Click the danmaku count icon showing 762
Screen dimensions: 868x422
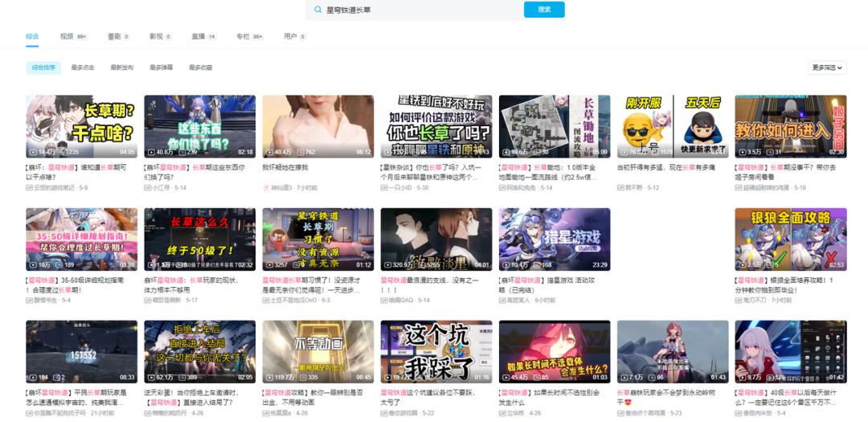coord(301,152)
